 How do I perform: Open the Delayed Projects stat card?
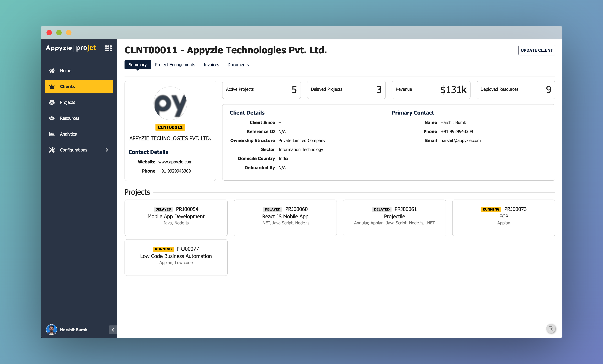346,90
